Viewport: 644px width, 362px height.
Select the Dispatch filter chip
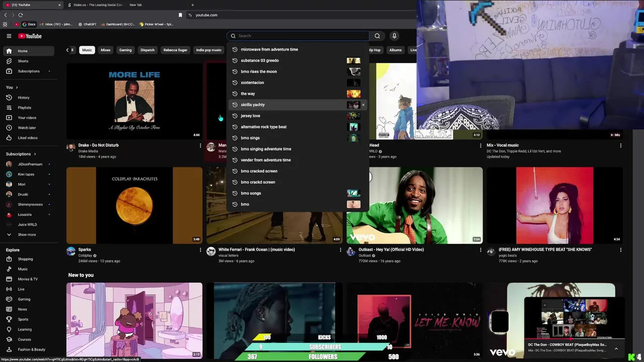coord(147,50)
